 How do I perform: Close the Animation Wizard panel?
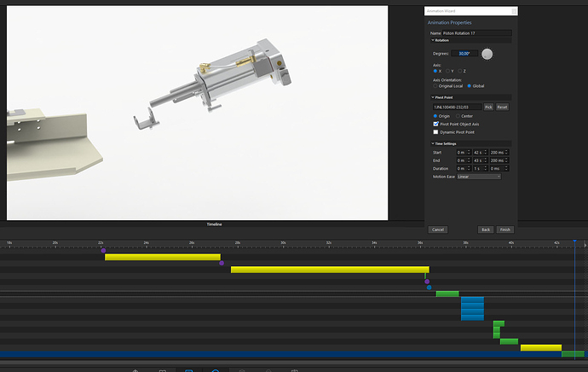coord(514,11)
